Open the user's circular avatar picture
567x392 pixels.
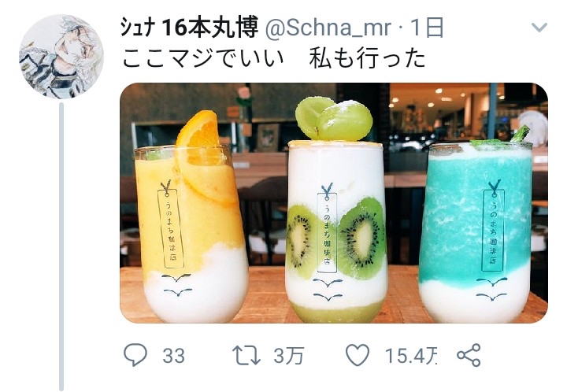click(x=61, y=57)
